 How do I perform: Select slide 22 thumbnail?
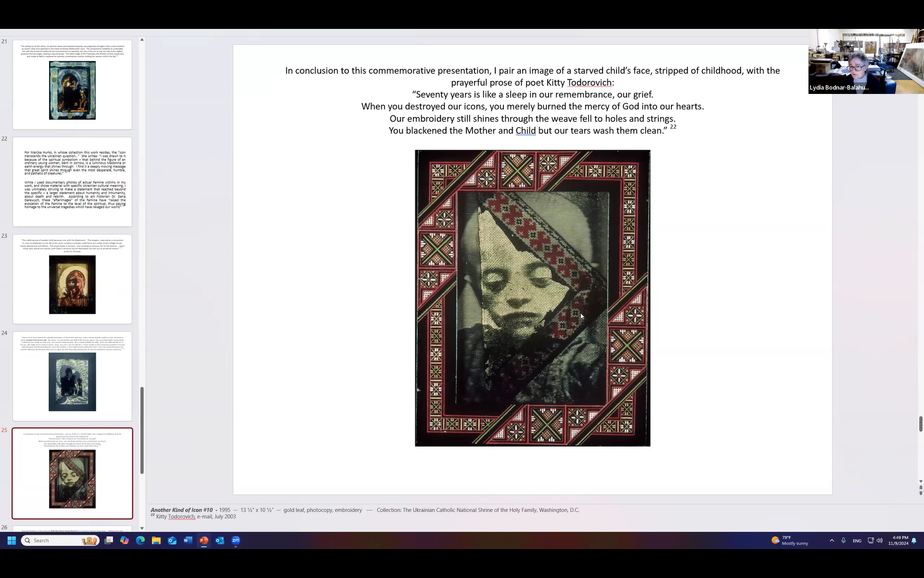coord(72,182)
